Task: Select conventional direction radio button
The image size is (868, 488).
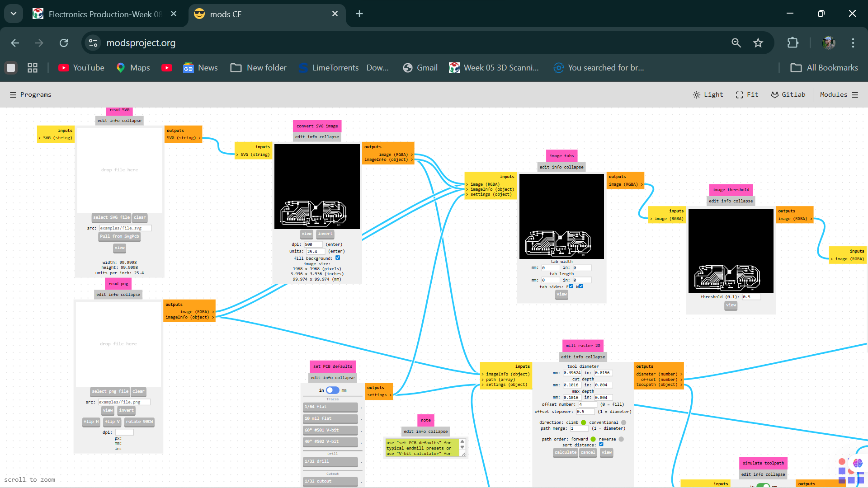Action: click(623, 422)
